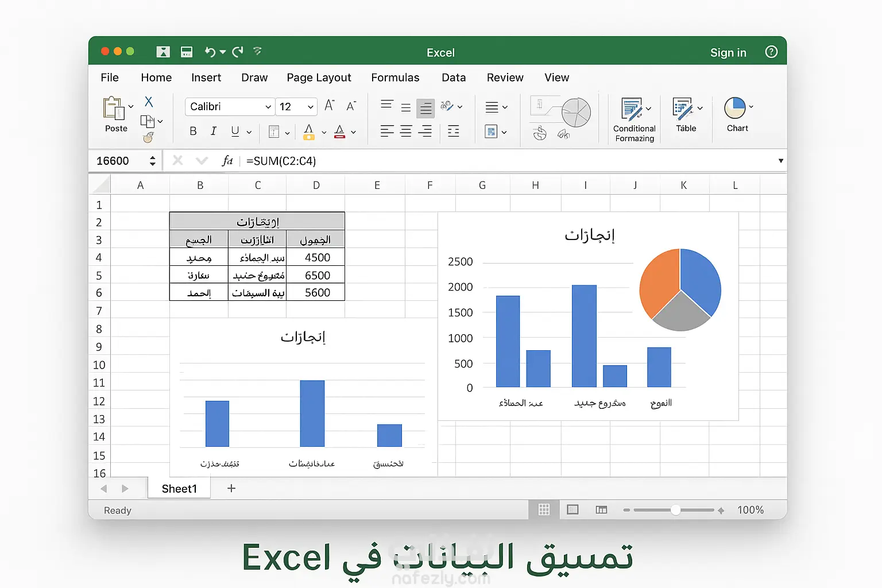Switch to the Draw tab
Image resolution: width=882 pixels, height=588 pixels.
click(254, 78)
